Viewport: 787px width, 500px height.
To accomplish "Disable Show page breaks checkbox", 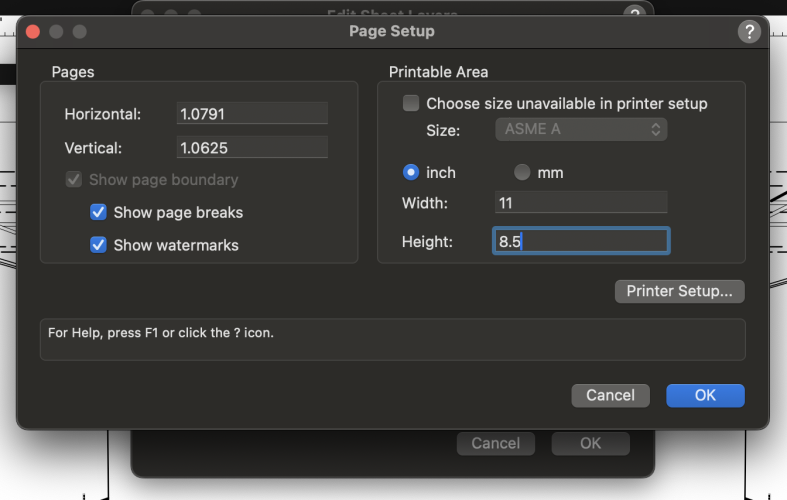I will pos(98,212).
